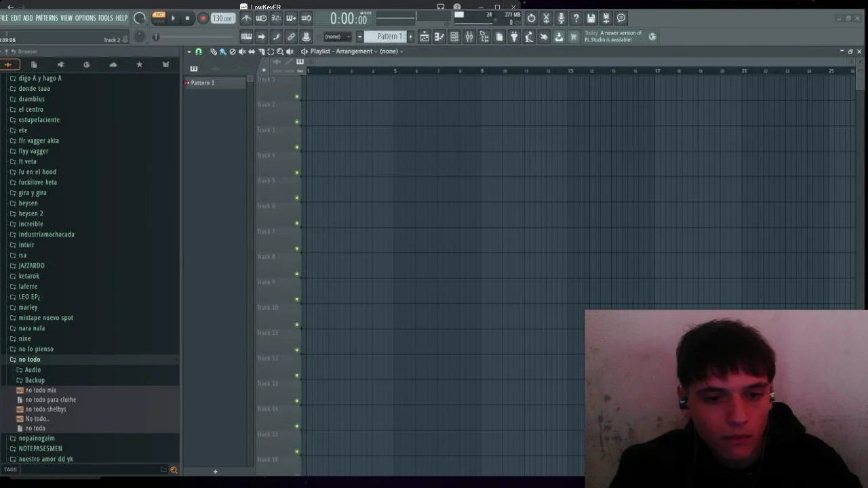The width and height of the screenshot is (868, 488).
Task: Open the VIEW menu
Action: 66,18
